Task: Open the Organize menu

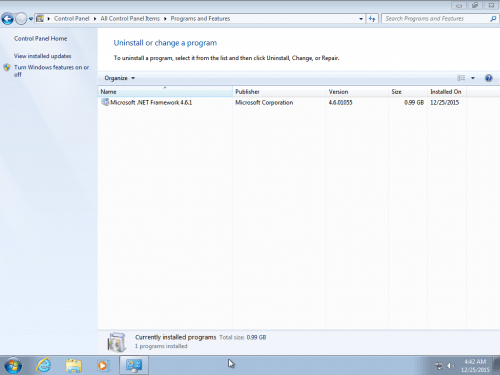Action: 119,78
